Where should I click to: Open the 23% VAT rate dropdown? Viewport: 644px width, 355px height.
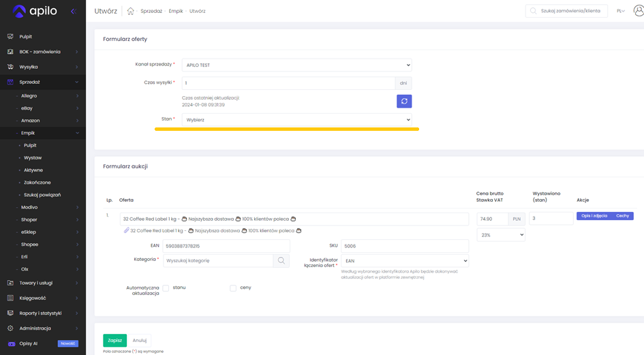(500, 235)
